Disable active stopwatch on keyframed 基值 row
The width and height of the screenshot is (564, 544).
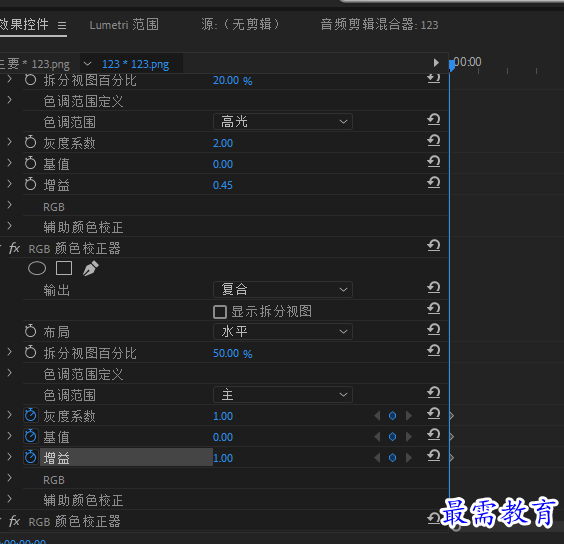pyautogui.click(x=31, y=436)
